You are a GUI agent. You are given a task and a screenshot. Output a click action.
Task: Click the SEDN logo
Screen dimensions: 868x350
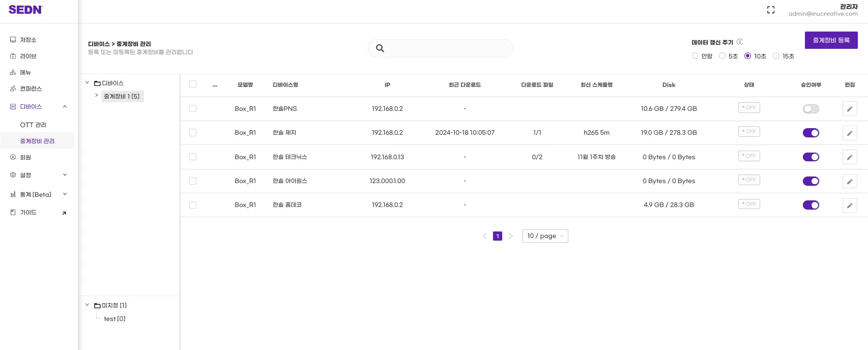point(25,10)
